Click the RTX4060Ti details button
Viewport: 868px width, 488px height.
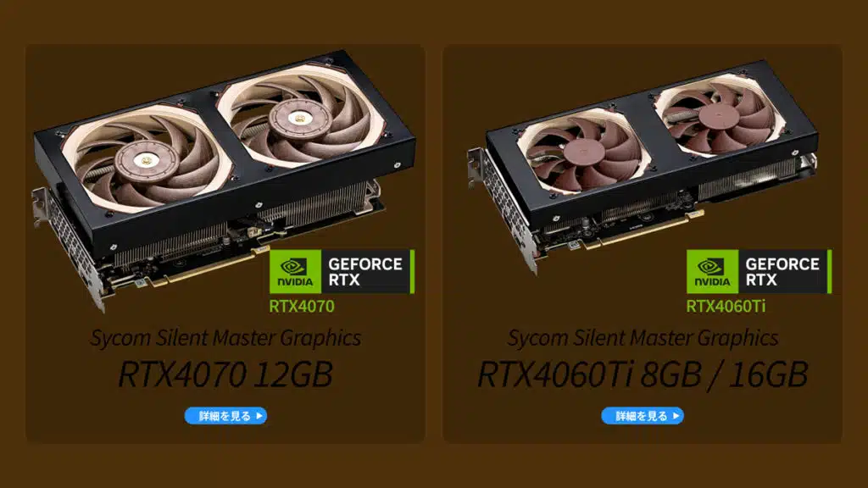[x=643, y=415]
